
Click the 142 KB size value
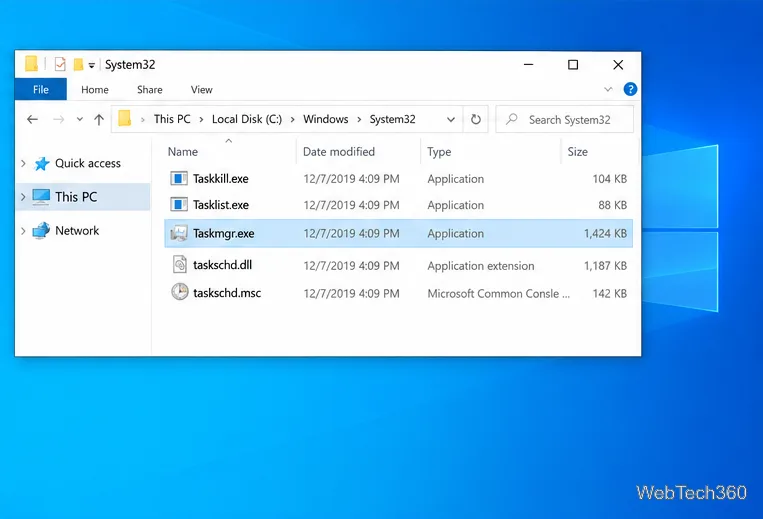pos(610,293)
